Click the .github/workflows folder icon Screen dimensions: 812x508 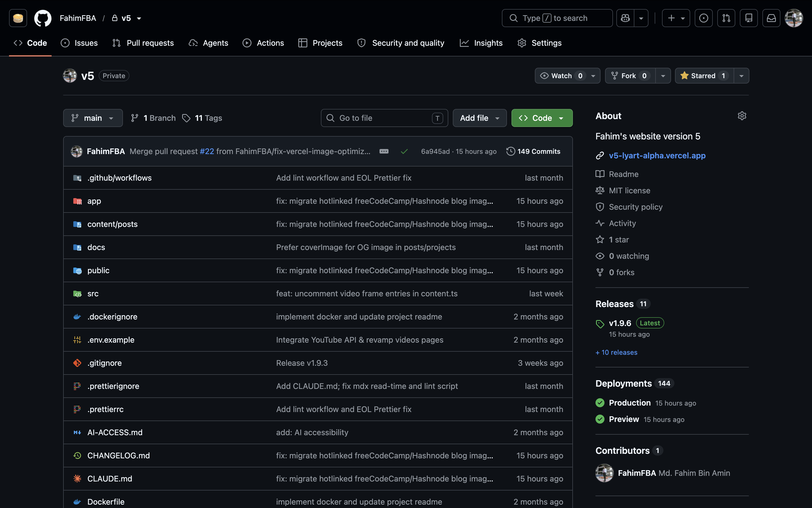coord(77,178)
